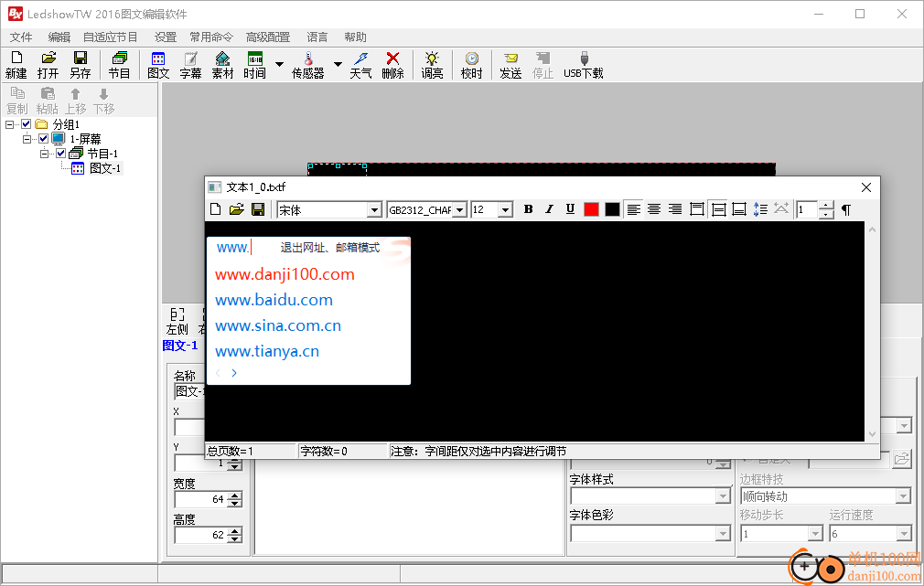Viewport: 924px width, 586px height.
Task: Add a program with the 节目 icon
Action: pos(119,65)
